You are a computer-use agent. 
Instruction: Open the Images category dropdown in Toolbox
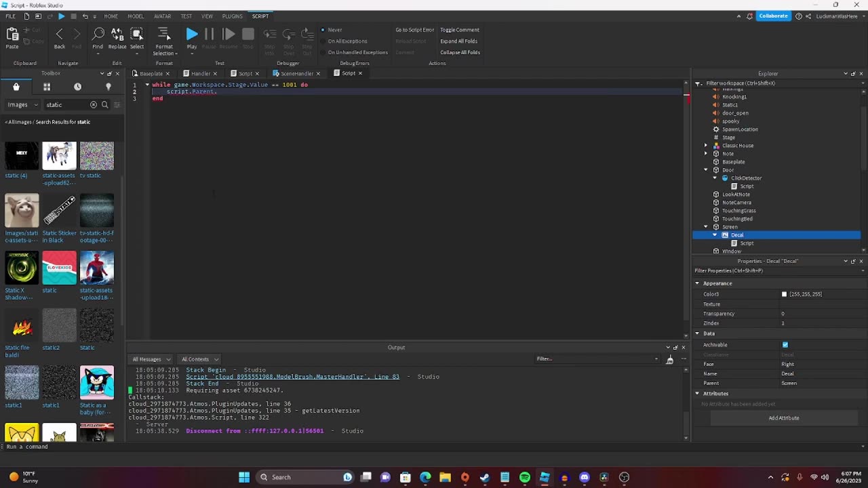[23, 104]
